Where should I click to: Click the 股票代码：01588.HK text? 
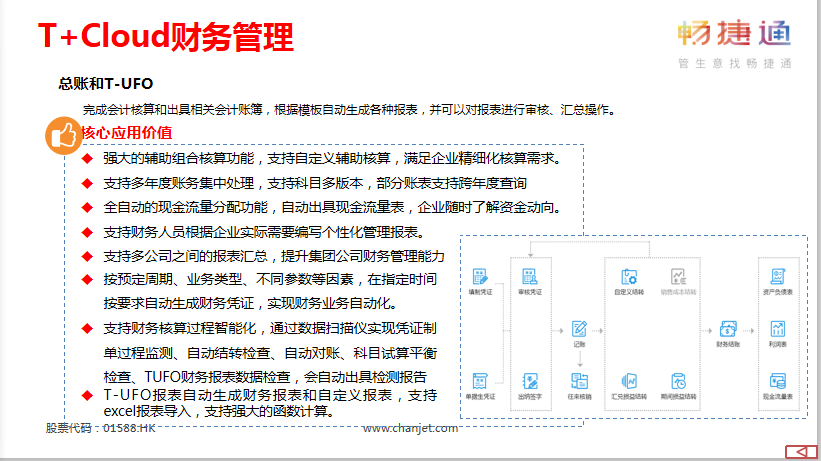pos(101,428)
